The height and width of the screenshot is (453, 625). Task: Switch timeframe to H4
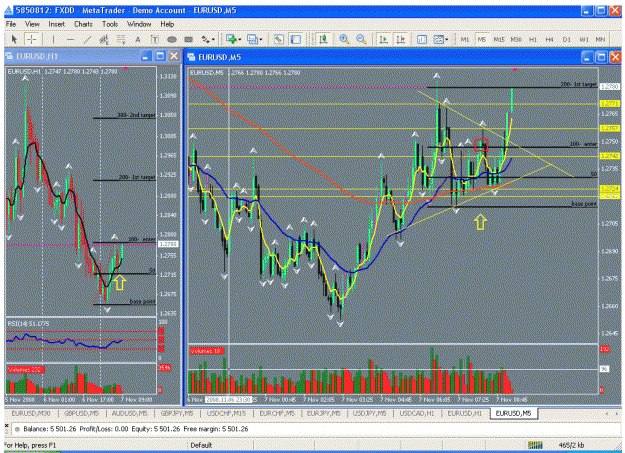point(549,39)
